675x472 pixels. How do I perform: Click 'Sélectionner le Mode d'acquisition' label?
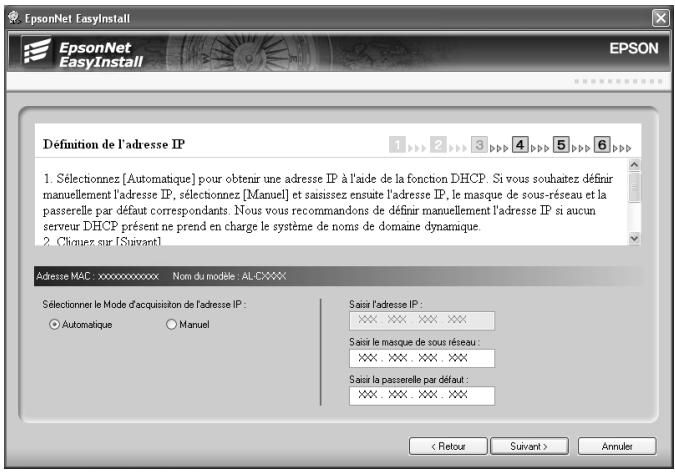(144, 304)
